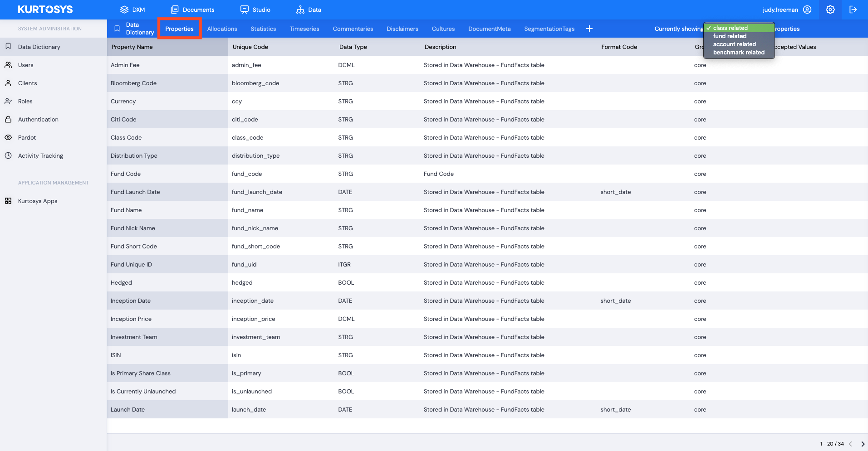
Task: Open the Documents section
Action: coord(192,9)
